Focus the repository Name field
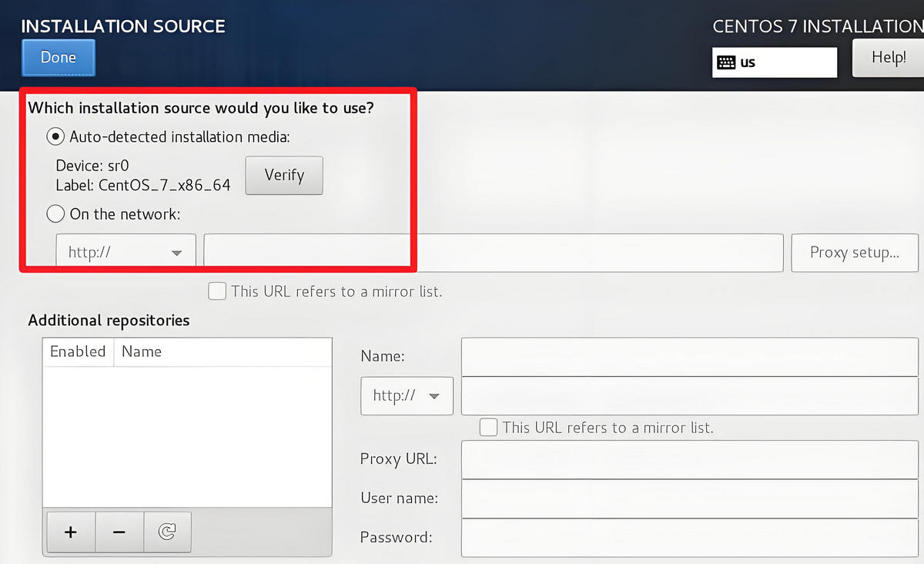 click(x=690, y=357)
